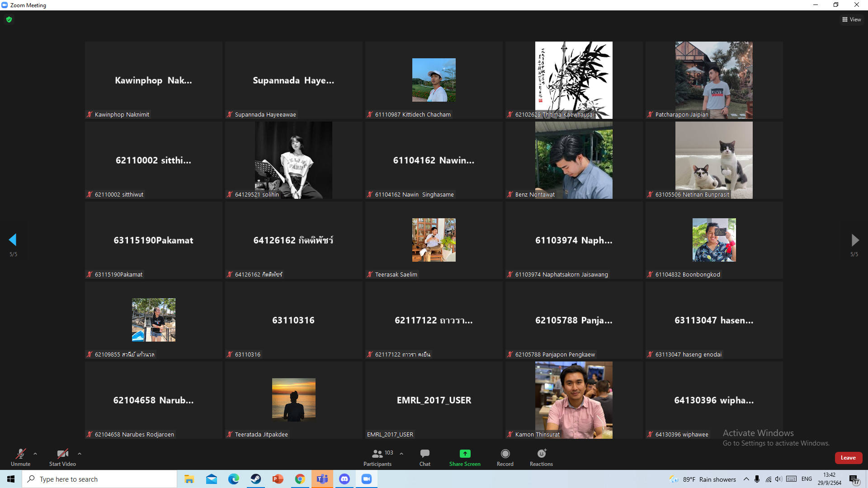
Task: Expand the Participants options caret
Action: pyautogui.click(x=401, y=454)
